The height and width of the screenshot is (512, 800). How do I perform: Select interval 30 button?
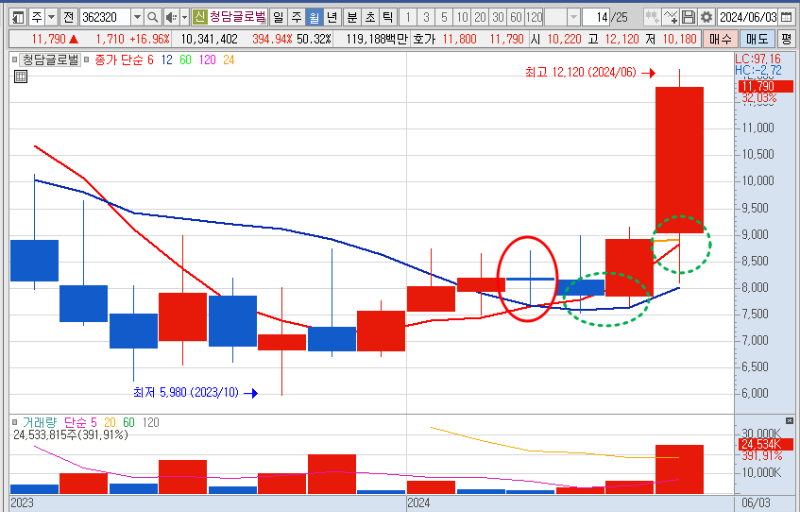click(498, 17)
